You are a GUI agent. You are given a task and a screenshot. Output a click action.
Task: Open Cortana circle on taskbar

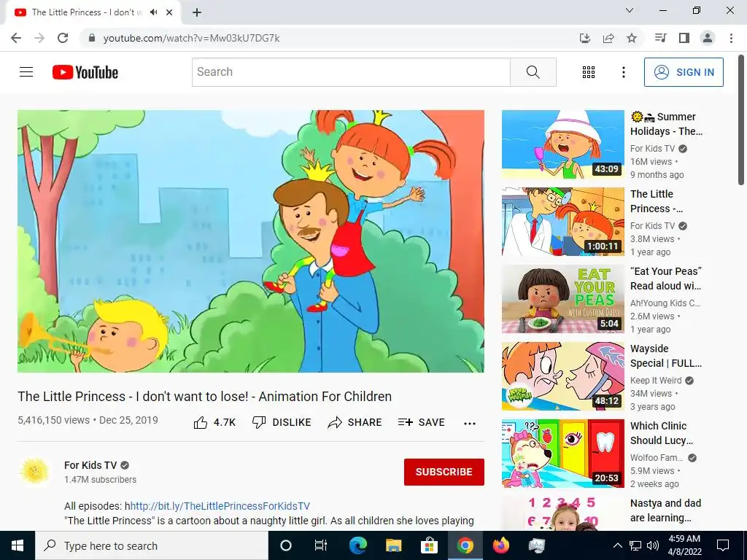285,545
